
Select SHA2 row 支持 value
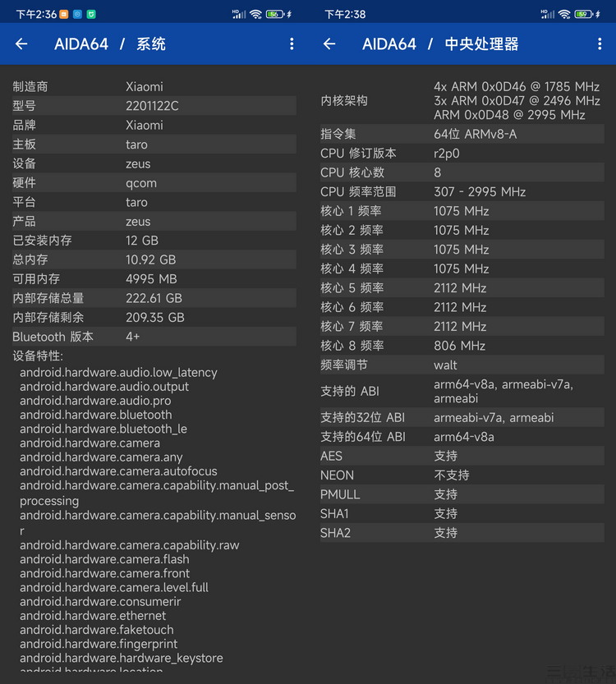(x=445, y=533)
